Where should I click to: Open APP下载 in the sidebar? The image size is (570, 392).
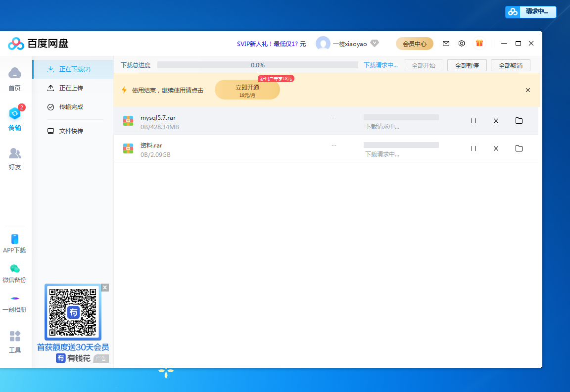[14, 244]
